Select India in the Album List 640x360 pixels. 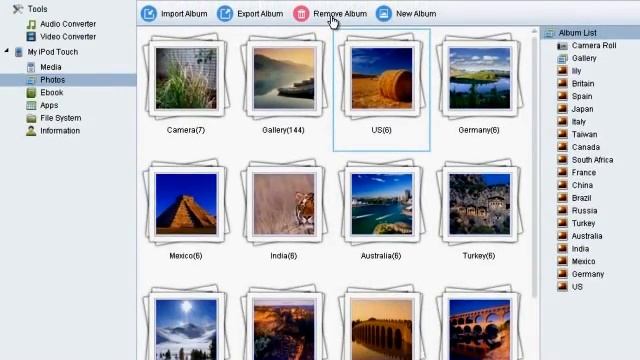(580, 249)
